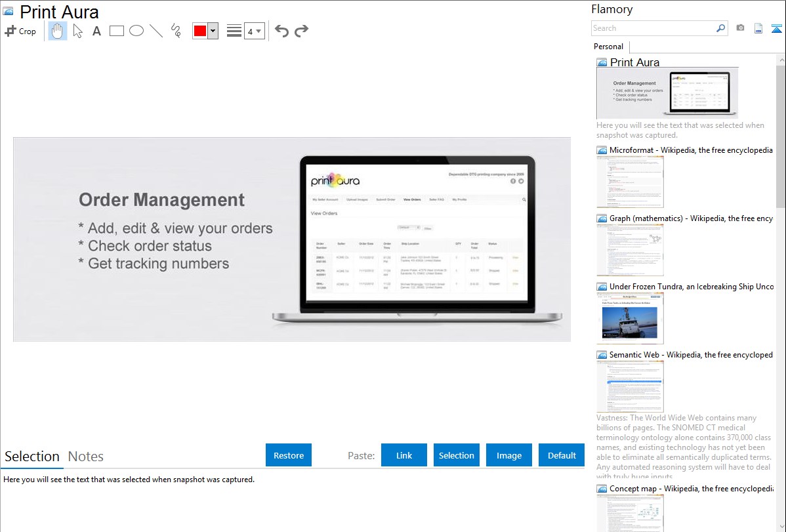This screenshot has width=786, height=532.
Task: Click the sidebar vertical scrollbar
Action: coord(781,136)
